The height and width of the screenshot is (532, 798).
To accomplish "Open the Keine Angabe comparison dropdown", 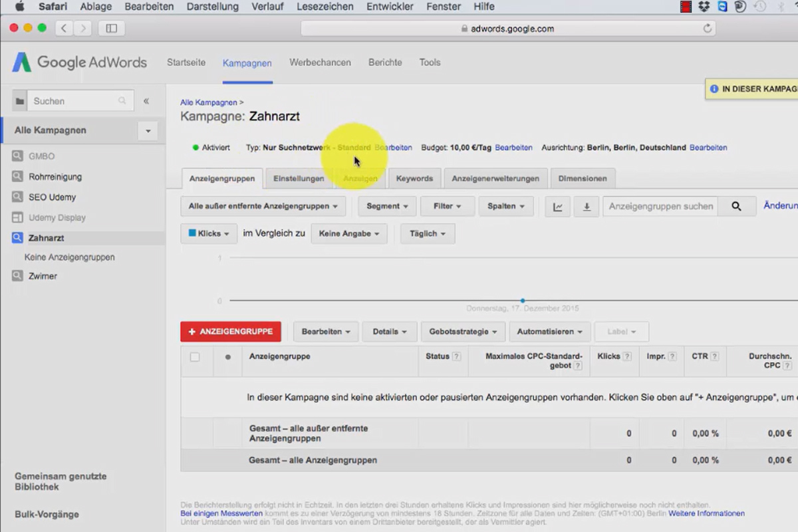I will pos(349,234).
